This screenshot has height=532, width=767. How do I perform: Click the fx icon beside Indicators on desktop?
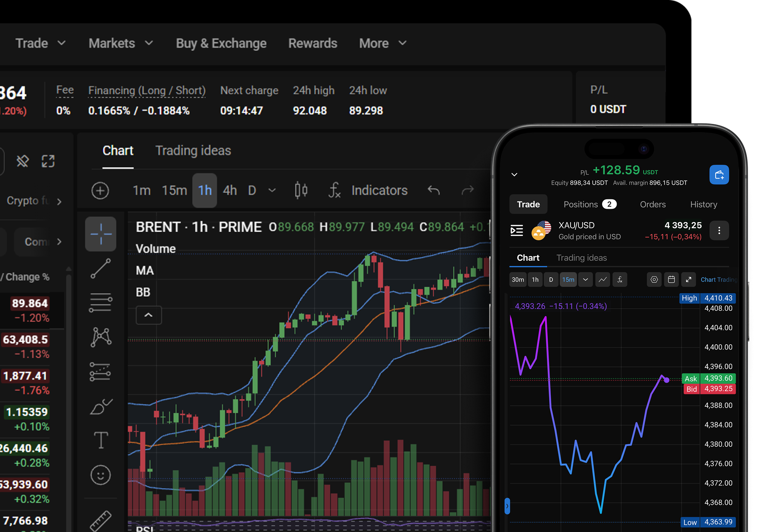pyautogui.click(x=335, y=190)
